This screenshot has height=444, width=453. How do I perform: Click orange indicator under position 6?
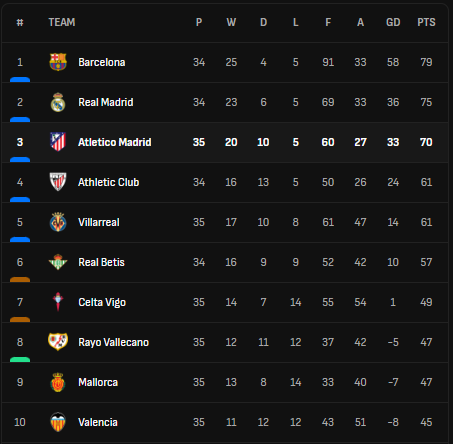click(x=20, y=280)
